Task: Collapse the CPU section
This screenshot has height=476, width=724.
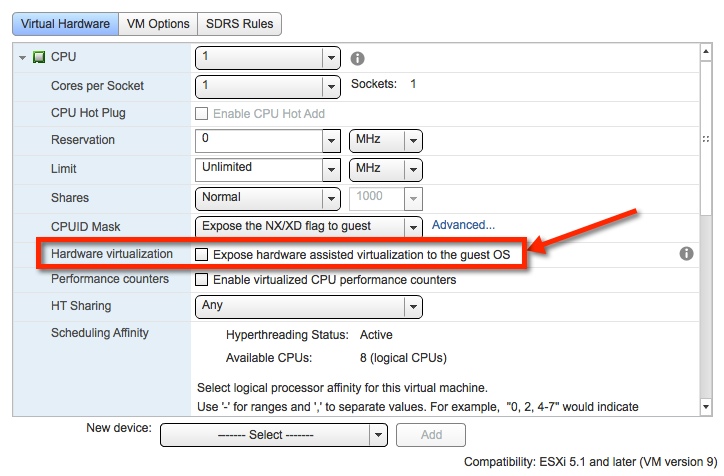Action: pyautogui.click(x=22, y=58)
